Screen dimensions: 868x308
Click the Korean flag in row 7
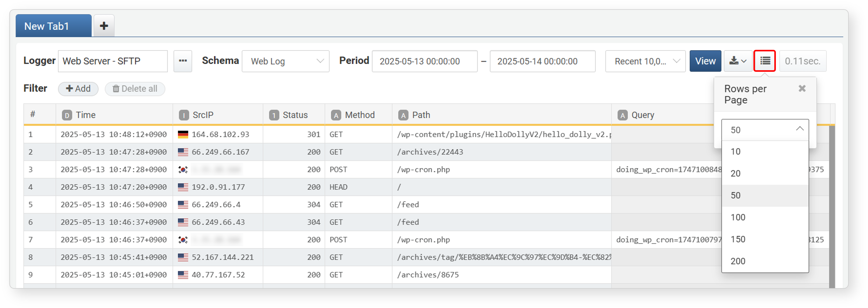coord(183,240)
